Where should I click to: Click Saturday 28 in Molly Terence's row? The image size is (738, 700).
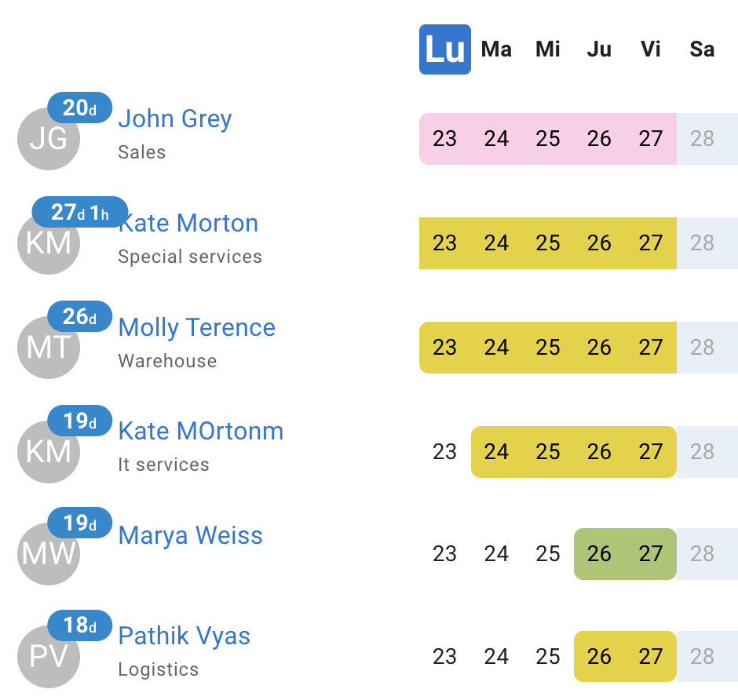[702, 348]
